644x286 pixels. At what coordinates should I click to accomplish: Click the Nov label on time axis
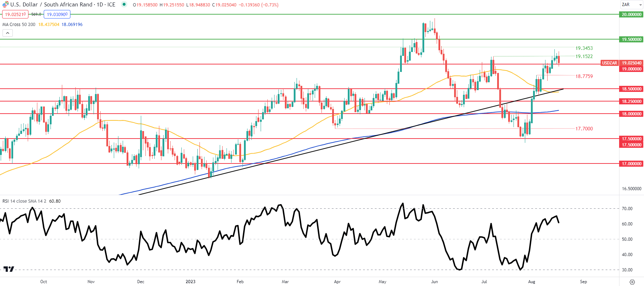[x=91, y=282]
